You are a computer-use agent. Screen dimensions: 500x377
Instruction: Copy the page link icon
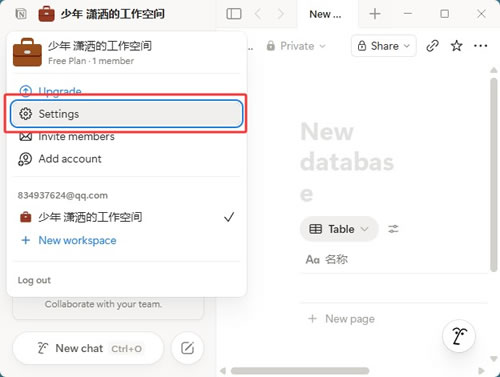pyautogui.click(x=432, y=46)
